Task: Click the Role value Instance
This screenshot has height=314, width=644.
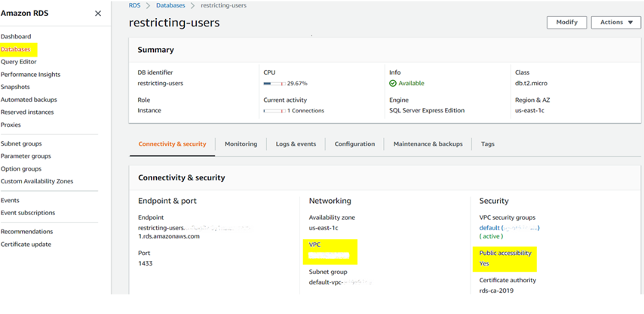Action: coord(149,110)
